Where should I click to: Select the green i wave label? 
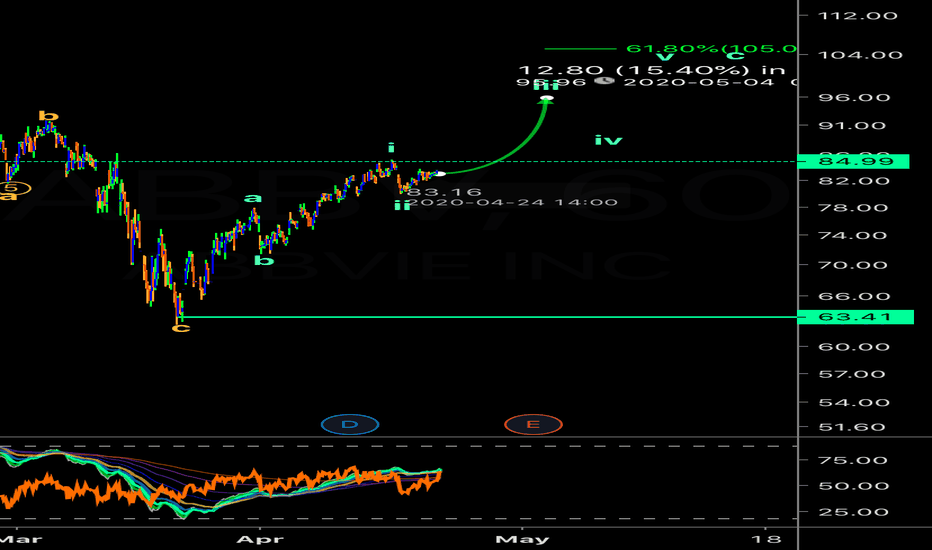391,147
